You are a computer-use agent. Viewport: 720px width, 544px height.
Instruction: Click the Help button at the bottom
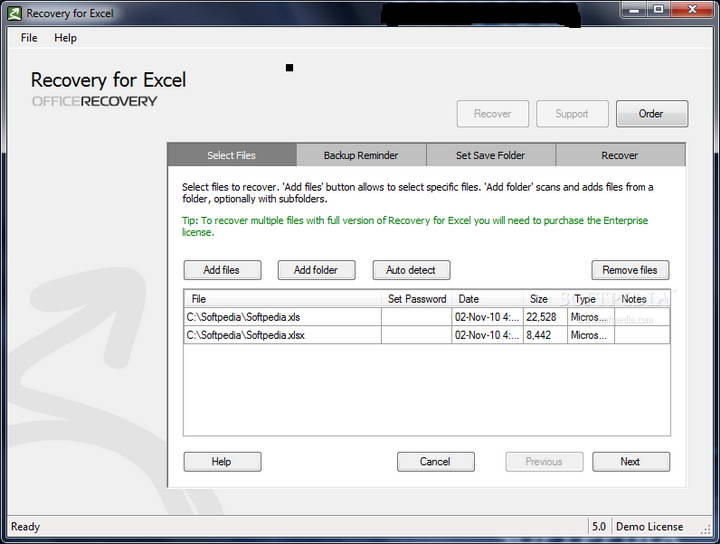(222, 461)
